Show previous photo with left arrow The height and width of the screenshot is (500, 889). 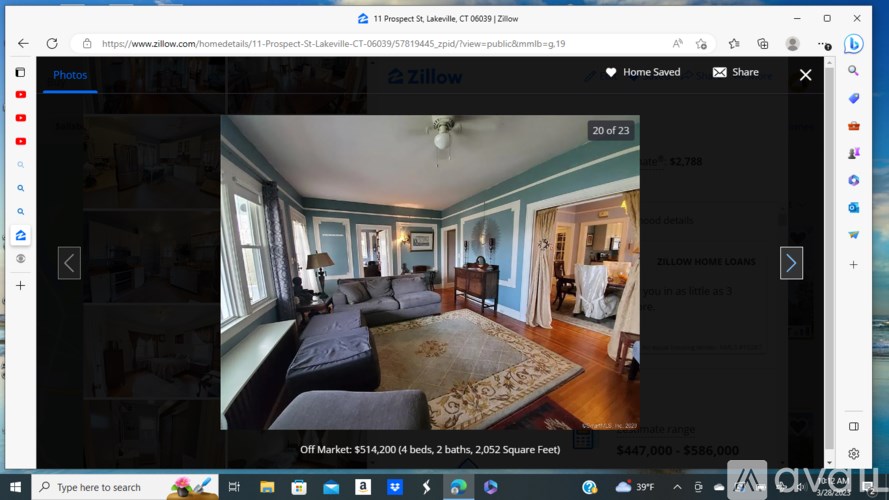pyautogui.click(x=69, y=263)
